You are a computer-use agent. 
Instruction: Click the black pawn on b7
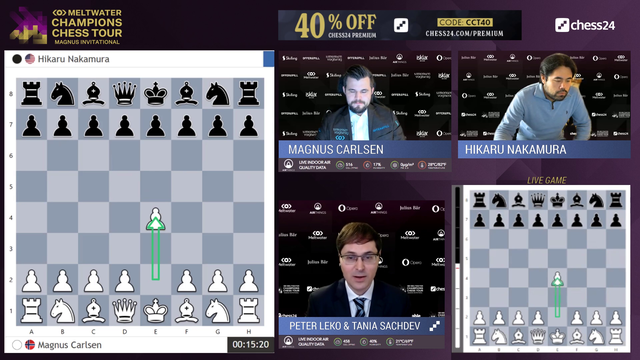point(62,125)
